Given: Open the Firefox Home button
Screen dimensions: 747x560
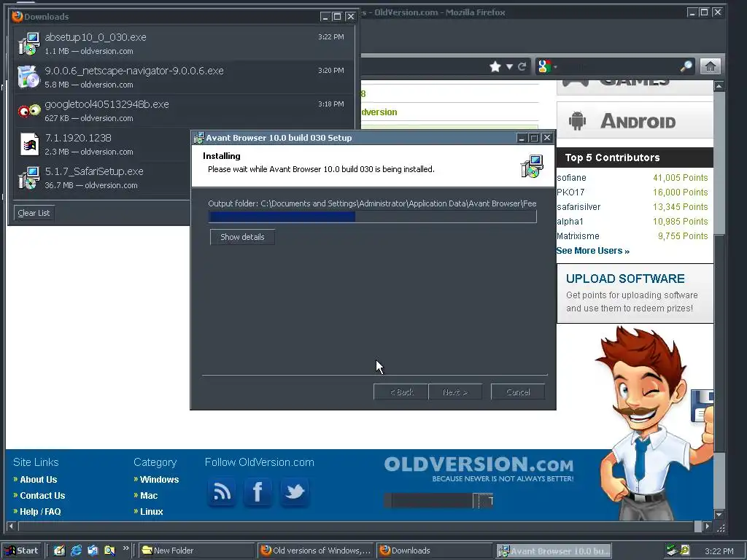Looking at the screenshot, I should click(x=711, y=66).
